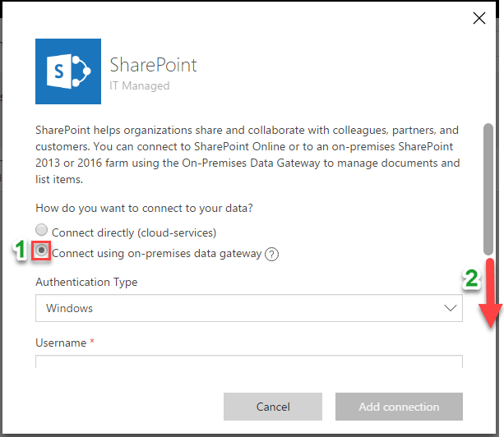
Task: Click the chevron arrow in Authentication dropdown
Action: pyautogui.click(x=450, y=308)
